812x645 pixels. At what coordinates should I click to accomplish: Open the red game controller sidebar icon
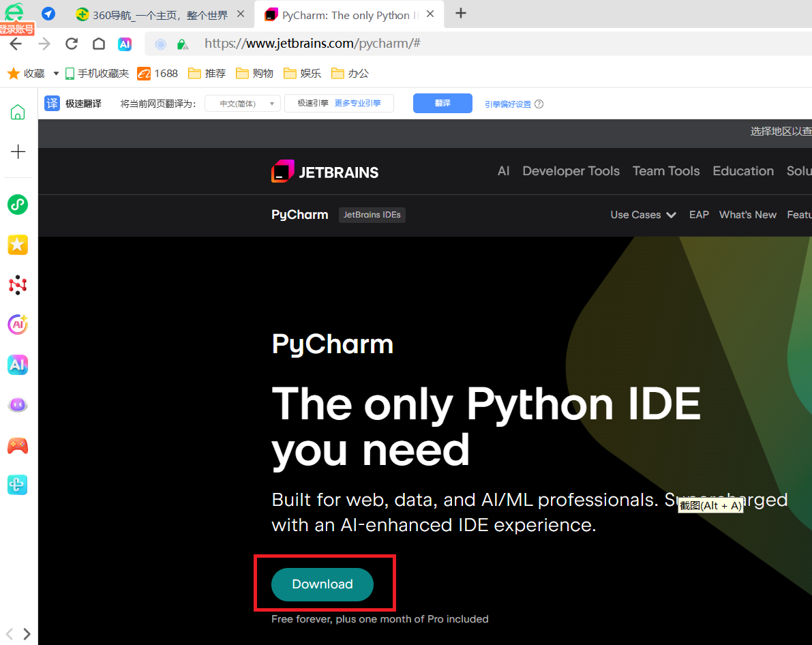pos(18,445)
